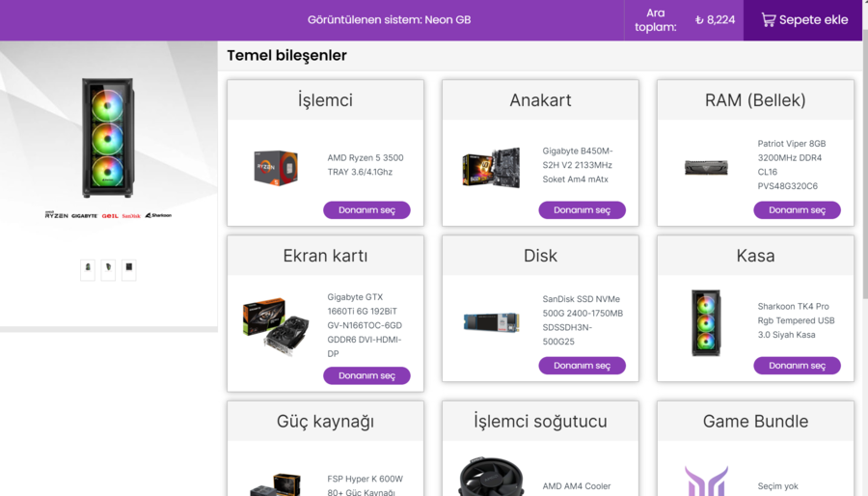Select the second gallery thumbnail under the case image
This screenshot has height=496, width=868.
point(108,269)
